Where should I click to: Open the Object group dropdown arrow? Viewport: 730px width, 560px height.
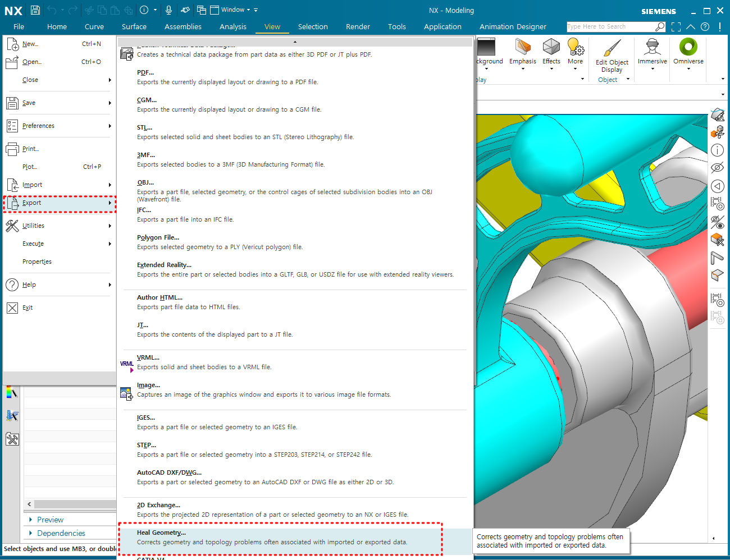click(628, 79)
